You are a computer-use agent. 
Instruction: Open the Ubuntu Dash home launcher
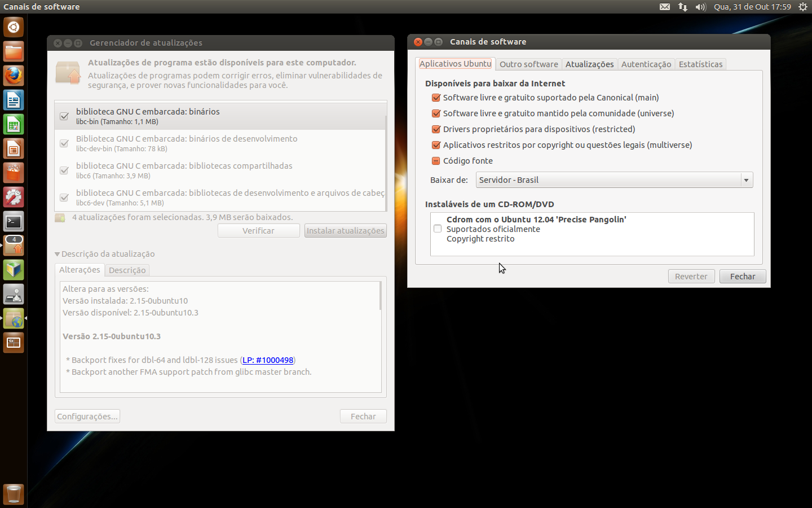tap(14, 28)
